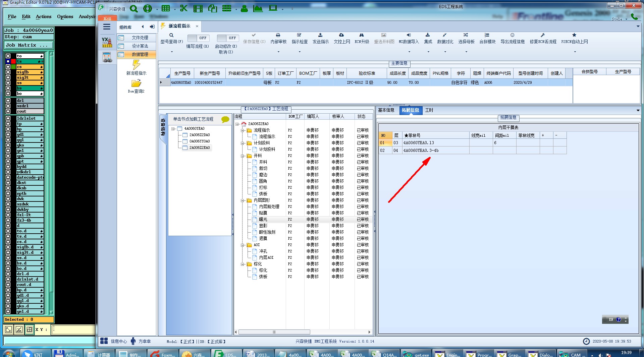Open 设计算法 in component library
Image resolution: width=644 pixels, height=357 pixels.
(137, 46)
